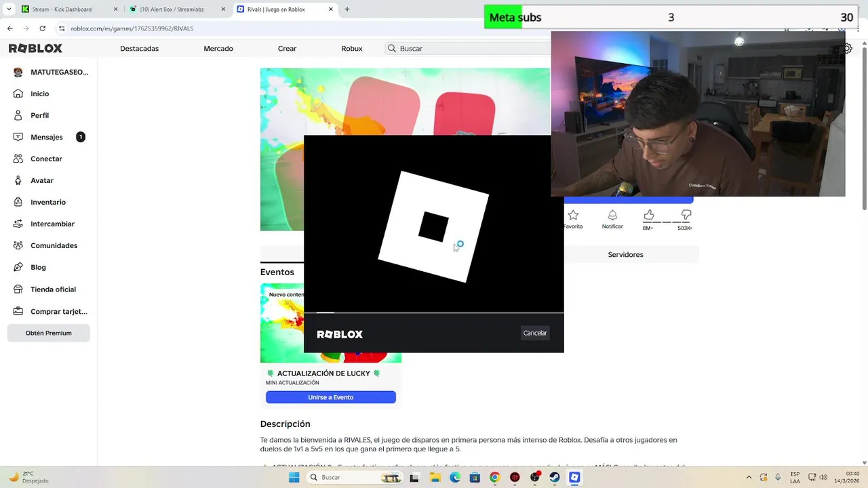Viewport: 868px width, 488px height.
Task: Click the Roblox taskbar icon
Action: pyautogui.click(x=574, y=477)
